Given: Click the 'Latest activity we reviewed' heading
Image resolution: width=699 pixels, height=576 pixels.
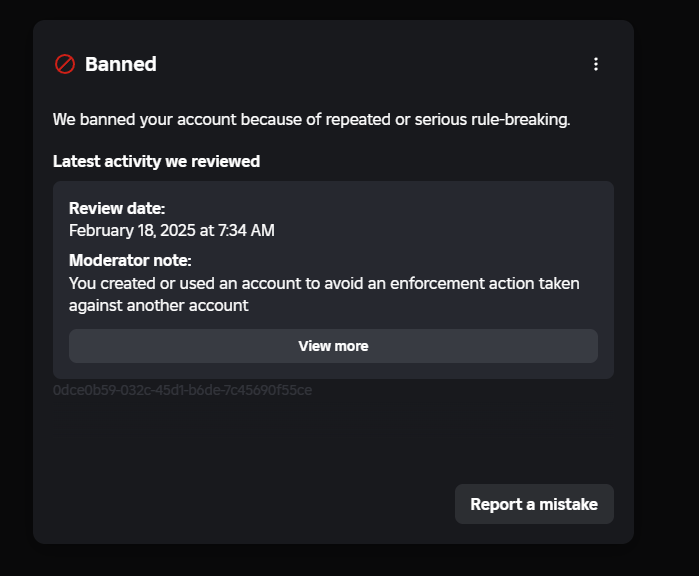Looking at the screenshot, I should [156, 161].
